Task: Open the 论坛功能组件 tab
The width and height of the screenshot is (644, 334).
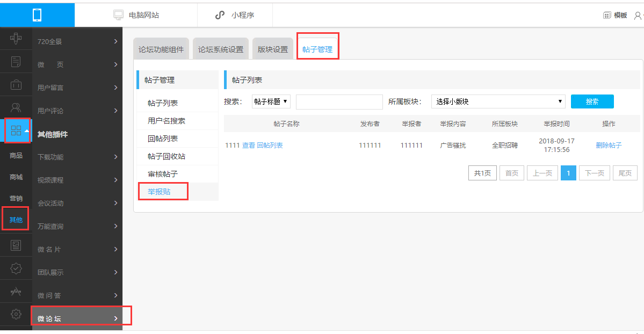Action: [x=161, y=49]
